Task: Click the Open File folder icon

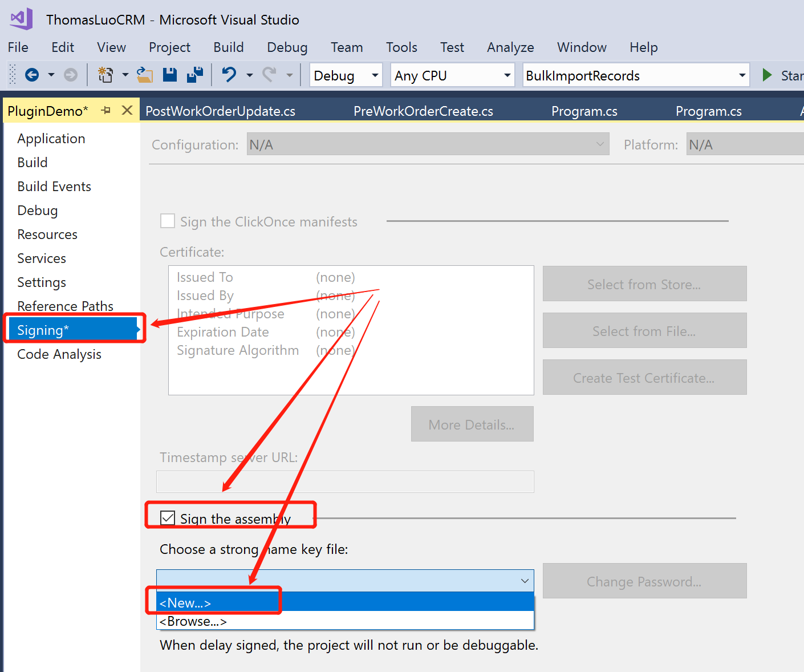Action: click(x=145, y=75)
